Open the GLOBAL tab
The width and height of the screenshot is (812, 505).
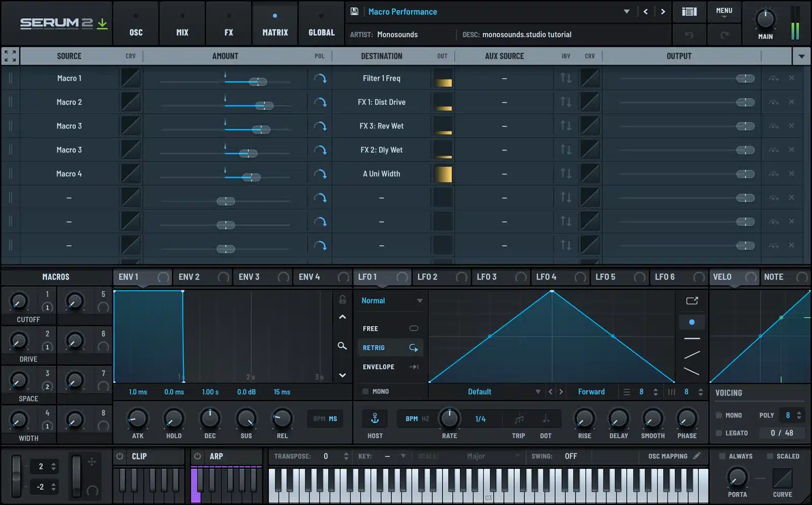pos(321,23)
